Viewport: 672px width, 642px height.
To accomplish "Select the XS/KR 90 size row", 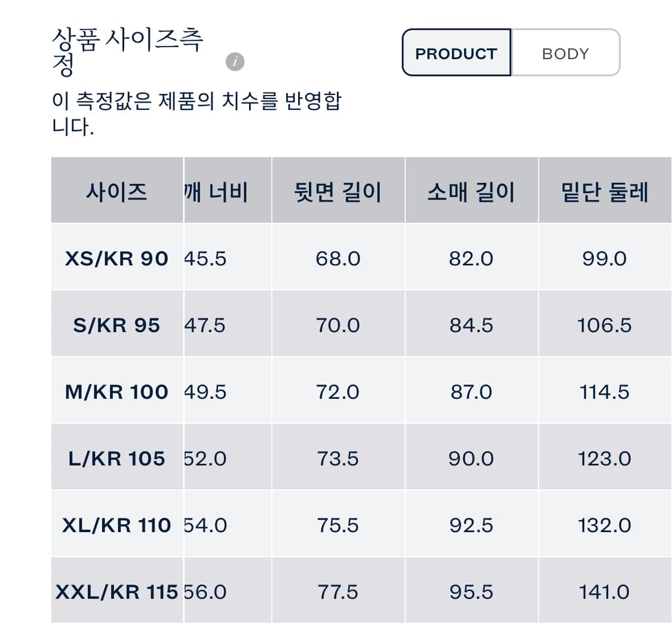I will pyautogui.click(x=117, y=259).
